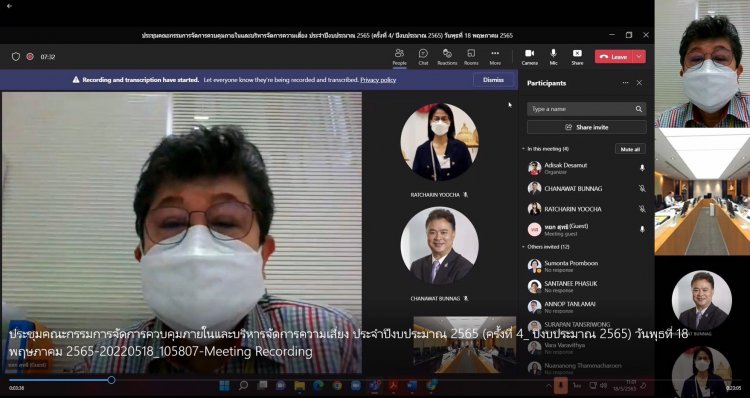750x398 pixels.
Task: Click the video progress slider handle
Action: pos(111,380)
